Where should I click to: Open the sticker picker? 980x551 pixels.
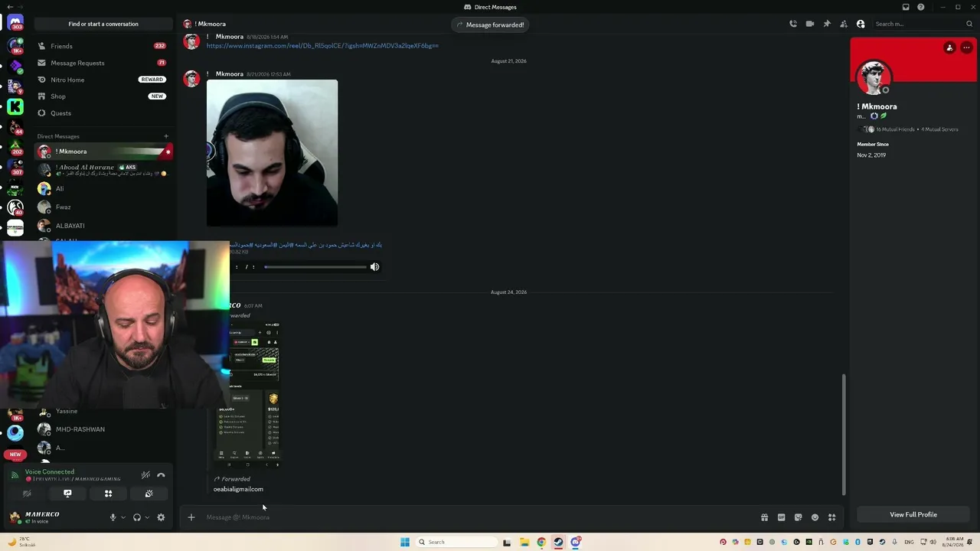[x=798, y=517]
